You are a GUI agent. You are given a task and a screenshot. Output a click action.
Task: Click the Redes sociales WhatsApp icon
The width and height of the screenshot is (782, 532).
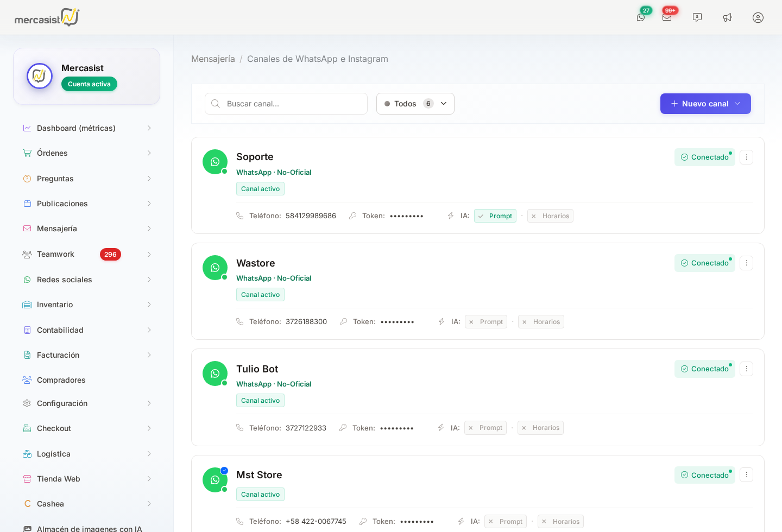click(27, 280)
